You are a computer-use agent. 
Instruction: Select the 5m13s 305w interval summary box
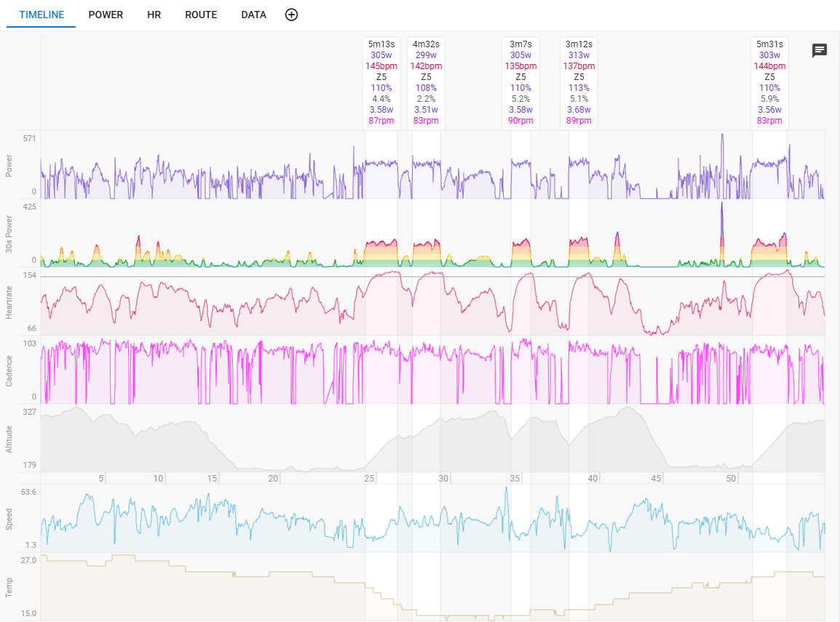click(381, 82)
